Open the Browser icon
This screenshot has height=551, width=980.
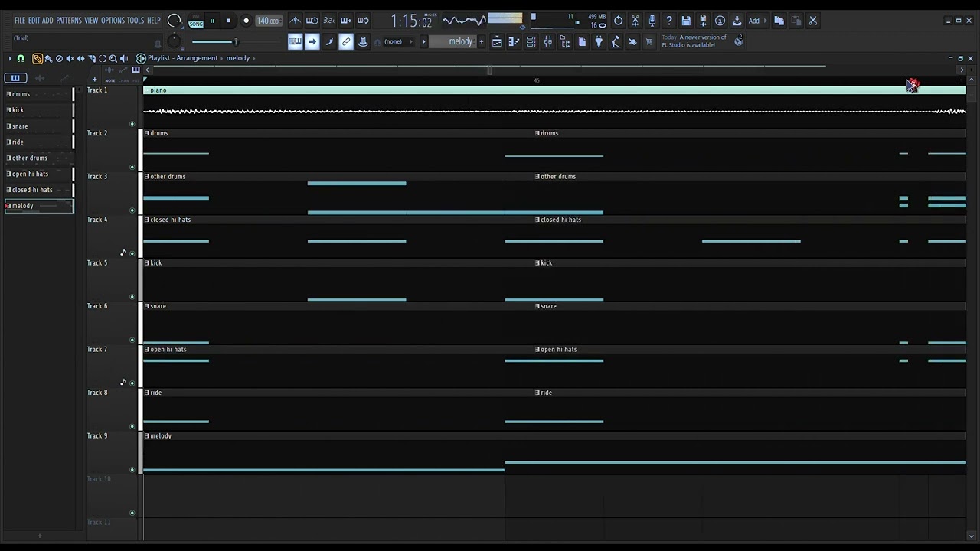(563, 41)
